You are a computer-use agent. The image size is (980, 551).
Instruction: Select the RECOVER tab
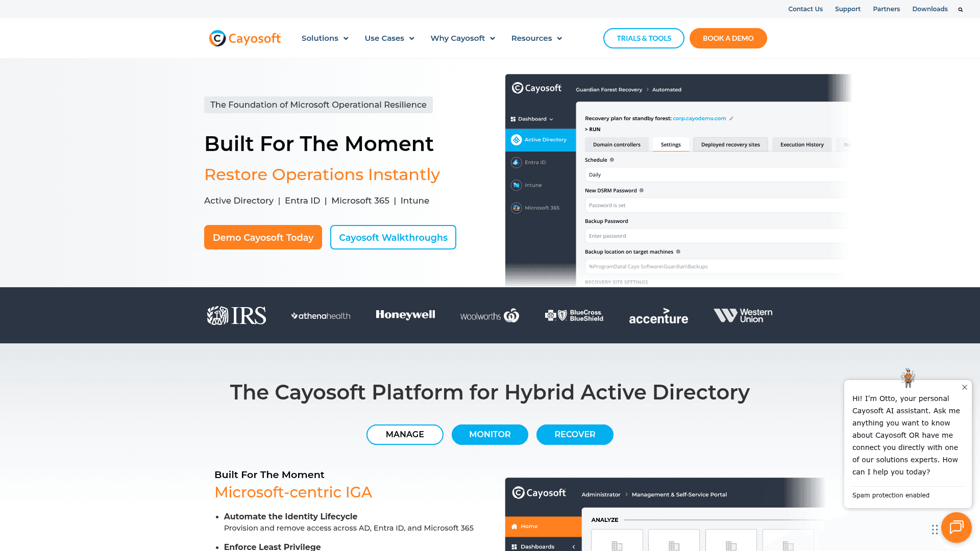point(575,435)
